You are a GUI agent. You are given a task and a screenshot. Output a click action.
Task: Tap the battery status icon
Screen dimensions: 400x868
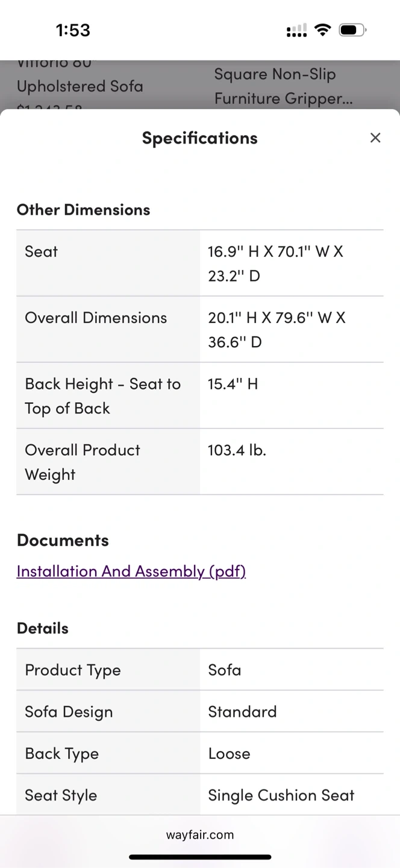pyautogui.click(x=352, y=30)
